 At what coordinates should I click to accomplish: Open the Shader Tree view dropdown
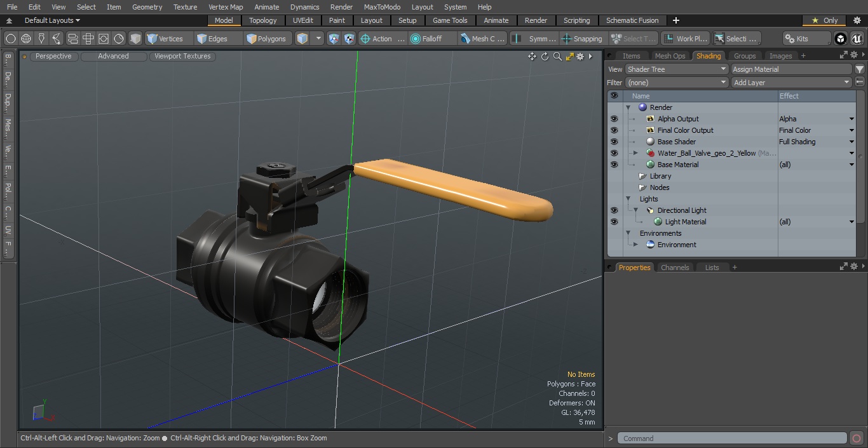[677, 69]
